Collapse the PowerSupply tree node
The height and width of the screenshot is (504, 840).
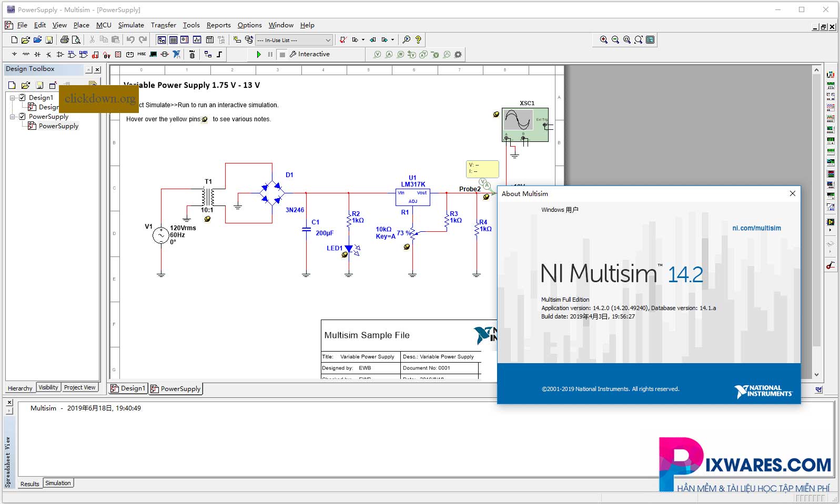point(13,117)
